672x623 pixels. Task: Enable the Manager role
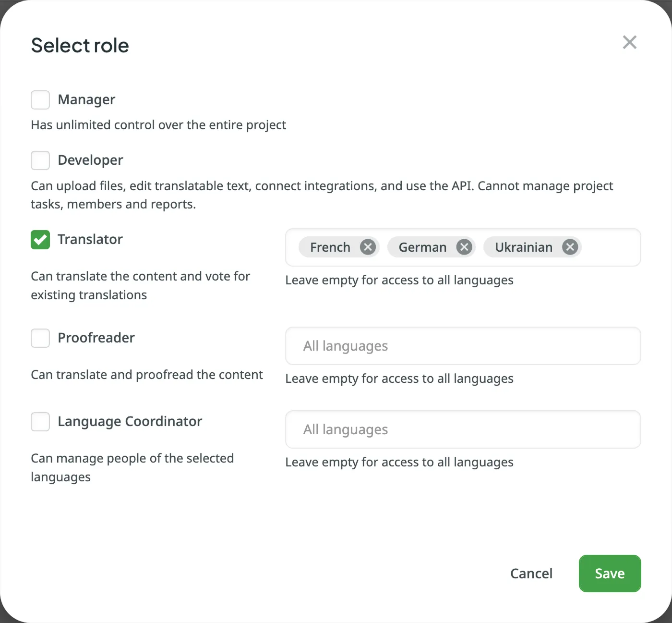(40, 99)
